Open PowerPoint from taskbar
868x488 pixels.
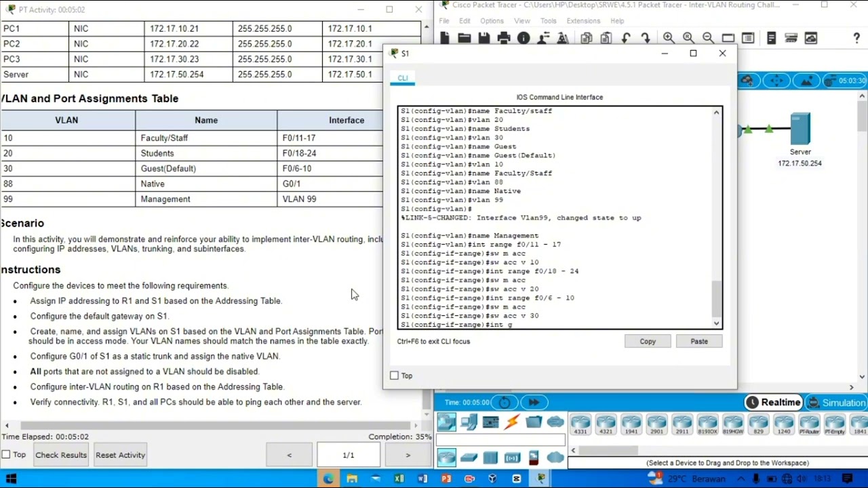point(446,479)
